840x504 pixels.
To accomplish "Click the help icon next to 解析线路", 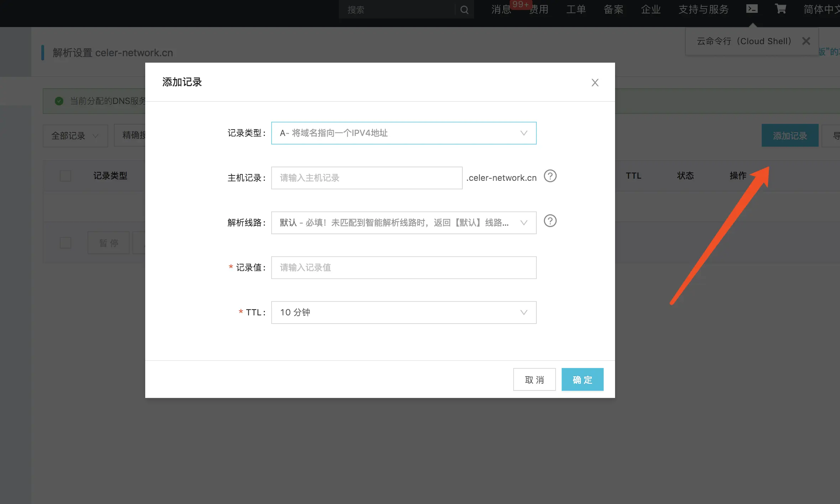I will coord(550,221).
